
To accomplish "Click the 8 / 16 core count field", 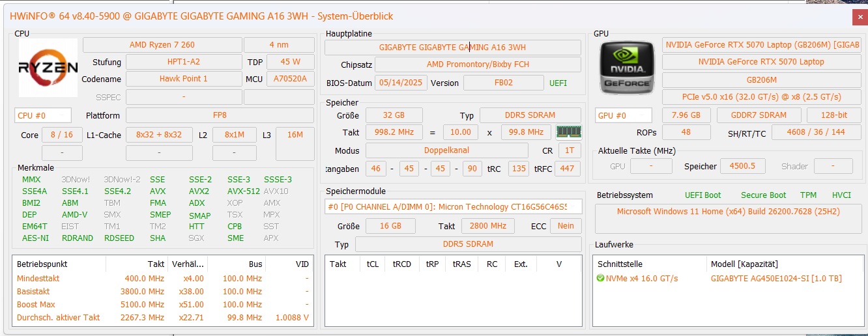I will tap(61, 135).
